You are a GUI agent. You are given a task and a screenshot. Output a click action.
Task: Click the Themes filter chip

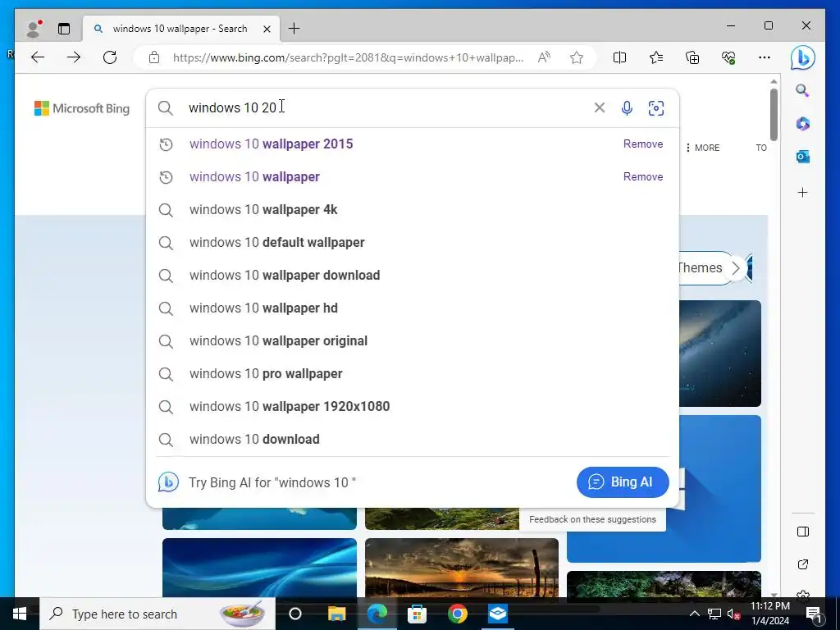(699, 267)
